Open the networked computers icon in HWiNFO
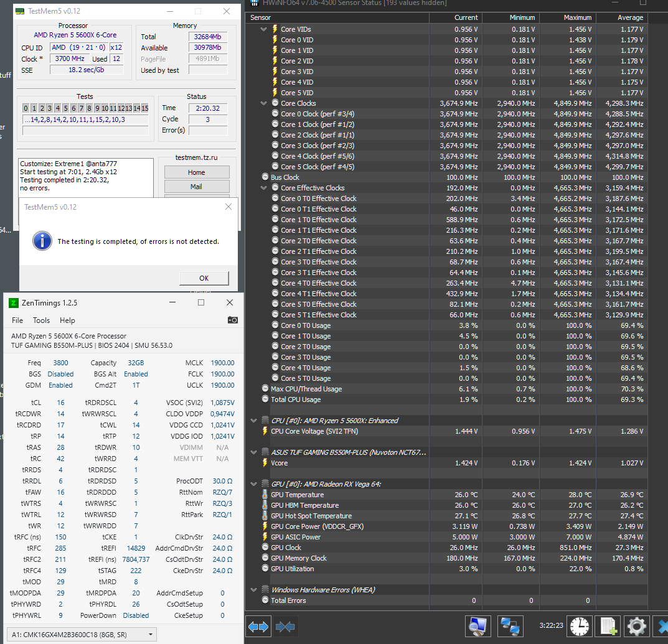Image resolution: width=668 pixels, height=644 pixels. (510, 627)
